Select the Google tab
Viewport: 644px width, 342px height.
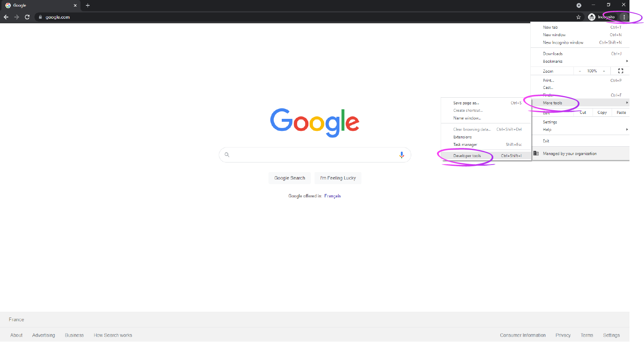pyautogui.click(x=40, y=5)
